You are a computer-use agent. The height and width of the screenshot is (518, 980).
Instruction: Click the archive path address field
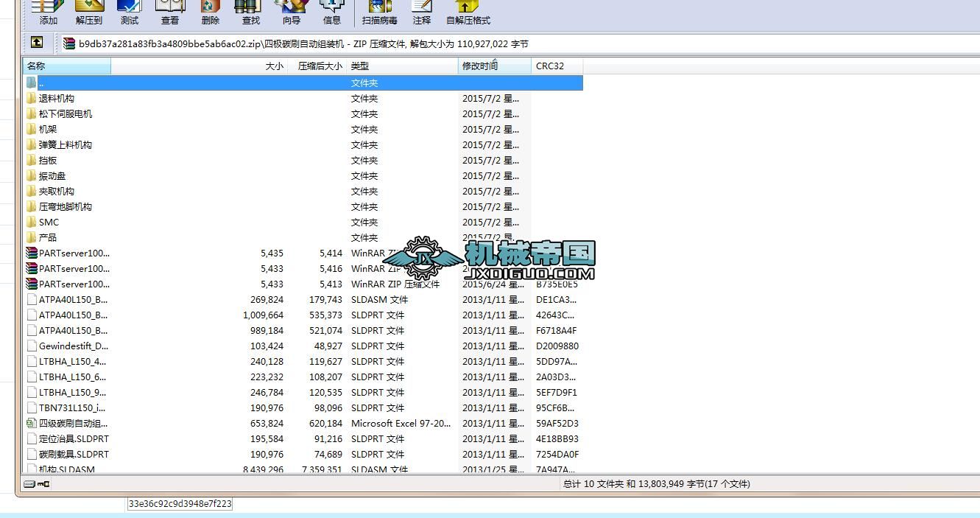click(x=519, y=43)
